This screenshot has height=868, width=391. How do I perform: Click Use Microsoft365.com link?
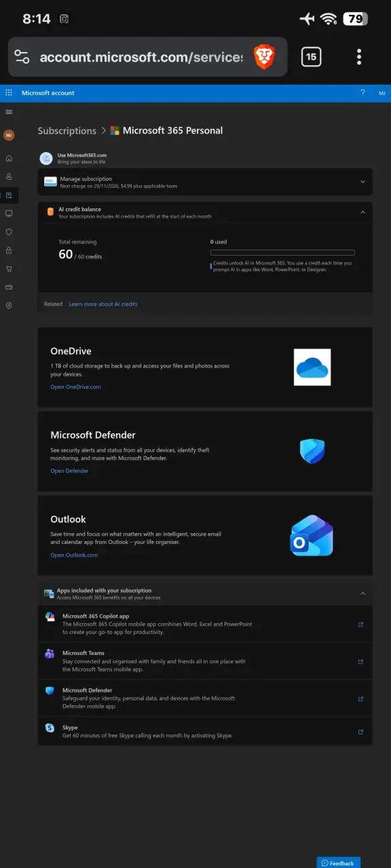click(82, 155)
